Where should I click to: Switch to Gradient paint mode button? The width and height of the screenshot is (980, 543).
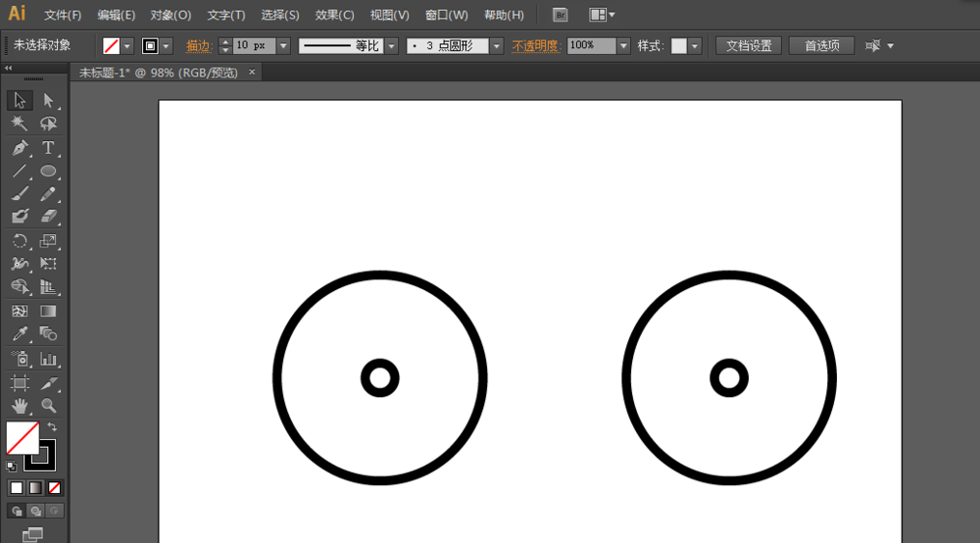[x=35, y=487]
